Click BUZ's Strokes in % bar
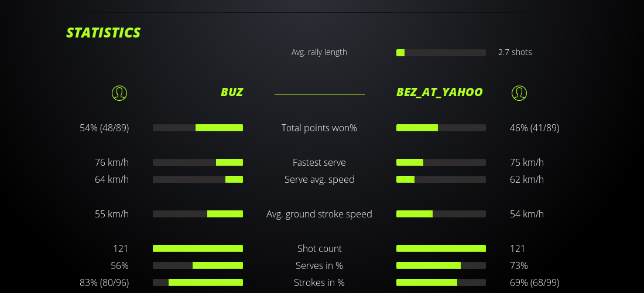This screenshot has width=644, height=293. pos(198,282)
